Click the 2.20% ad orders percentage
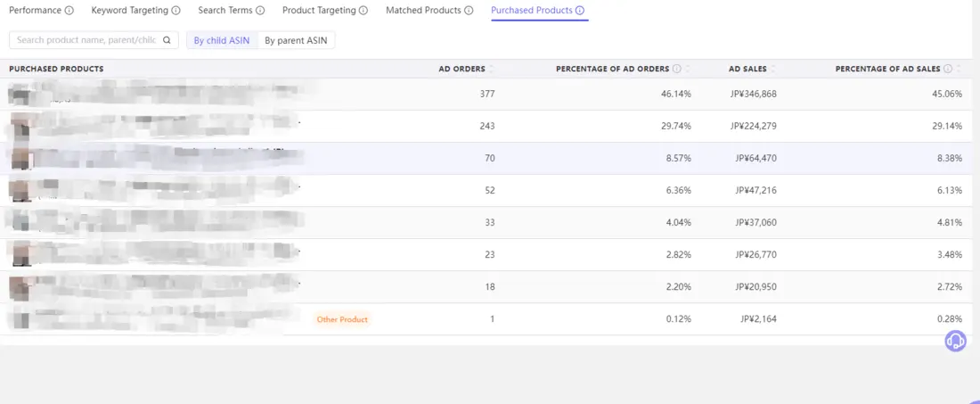 point(679,287)
